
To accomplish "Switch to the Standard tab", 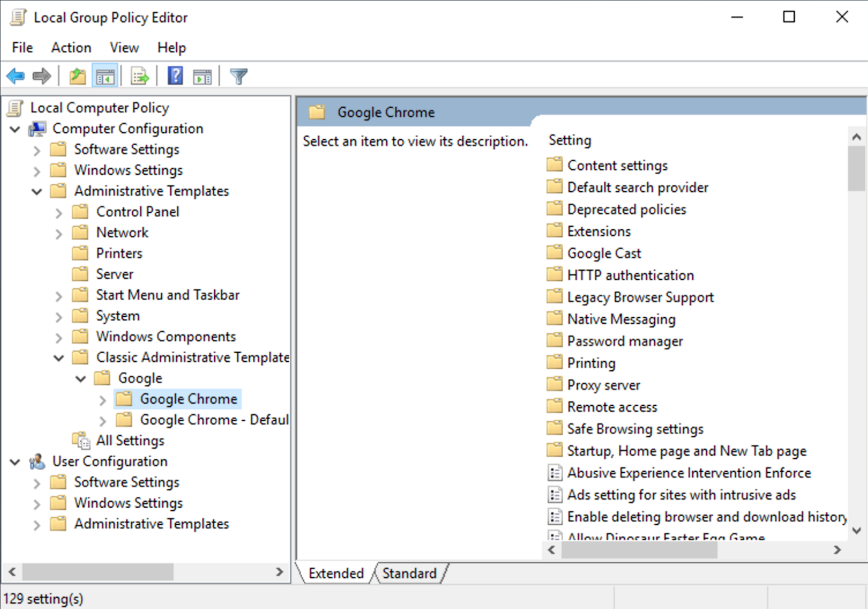I will (x=410, y=573).
